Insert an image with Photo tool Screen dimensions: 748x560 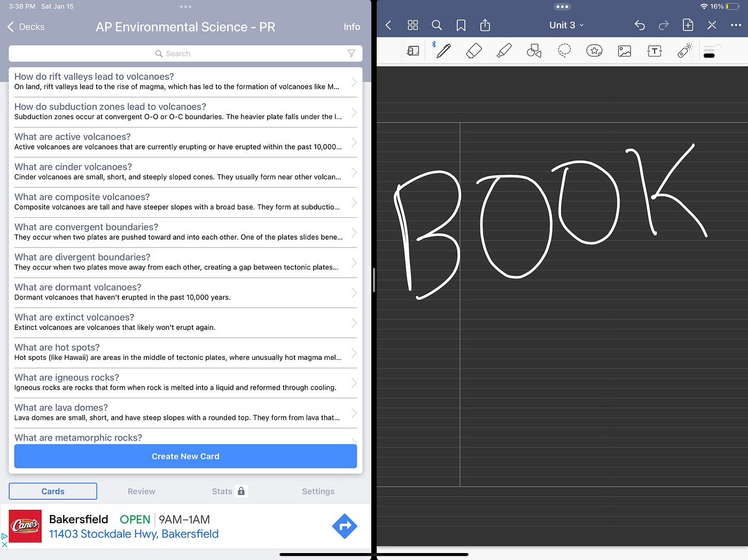[x=625, y=51]
